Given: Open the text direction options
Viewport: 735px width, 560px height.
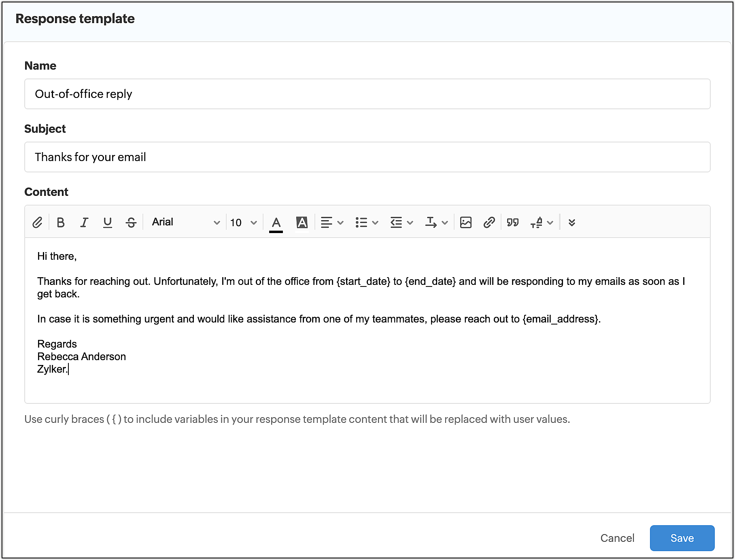Looking at the screenshot, I should (x=436, y=222).
